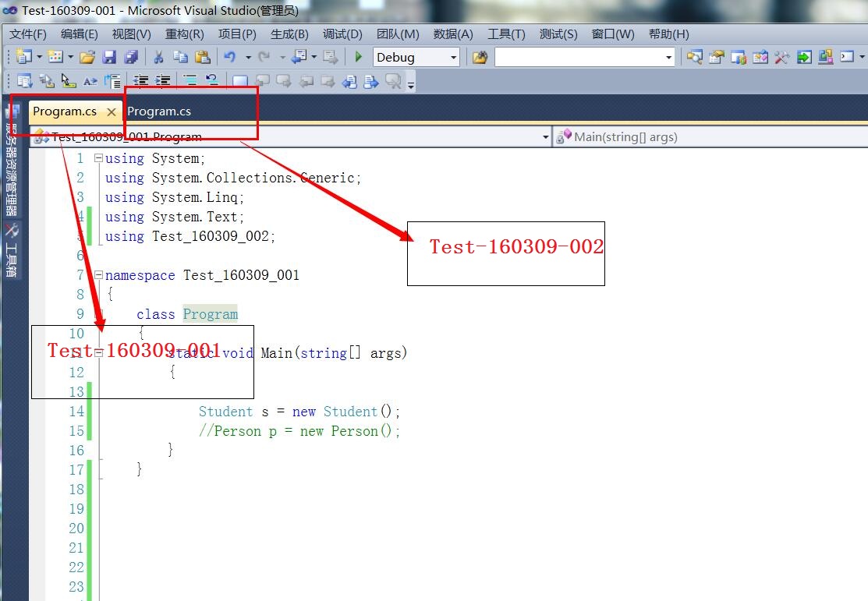
Task: Open the Undo history dropdown arrow
Action: pyautogui.click(x=248, y=57)
